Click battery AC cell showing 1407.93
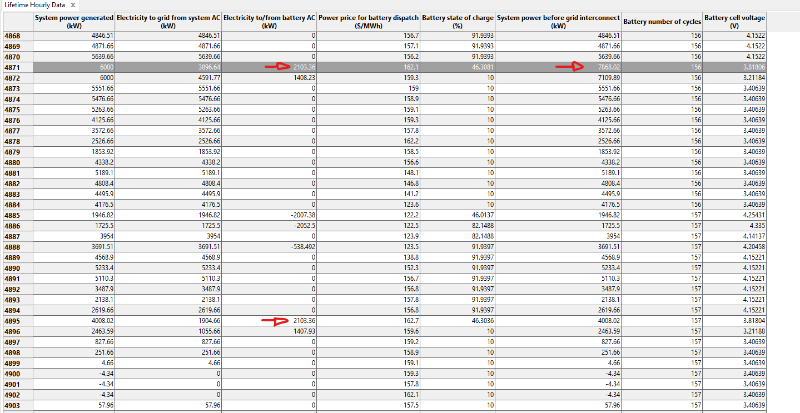Image resolution: width=800 pixels, height=413 pixels. [298, 332]
